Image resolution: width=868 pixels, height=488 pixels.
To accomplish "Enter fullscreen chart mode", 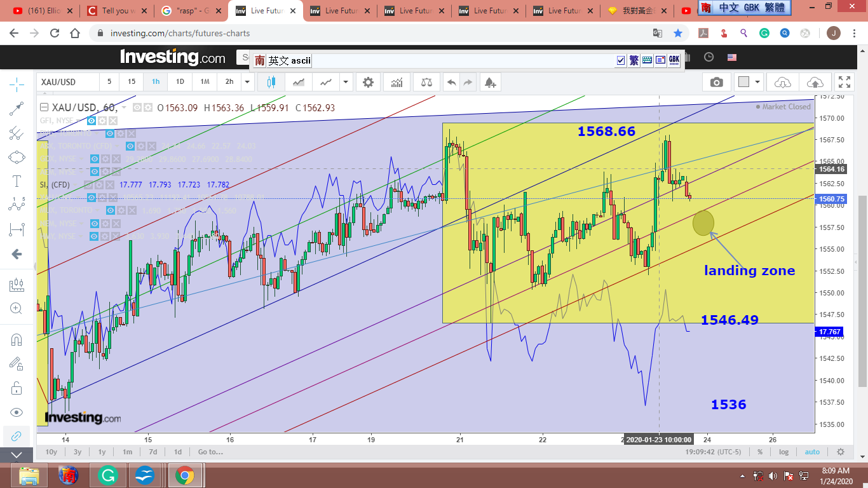I will [844, 82].
